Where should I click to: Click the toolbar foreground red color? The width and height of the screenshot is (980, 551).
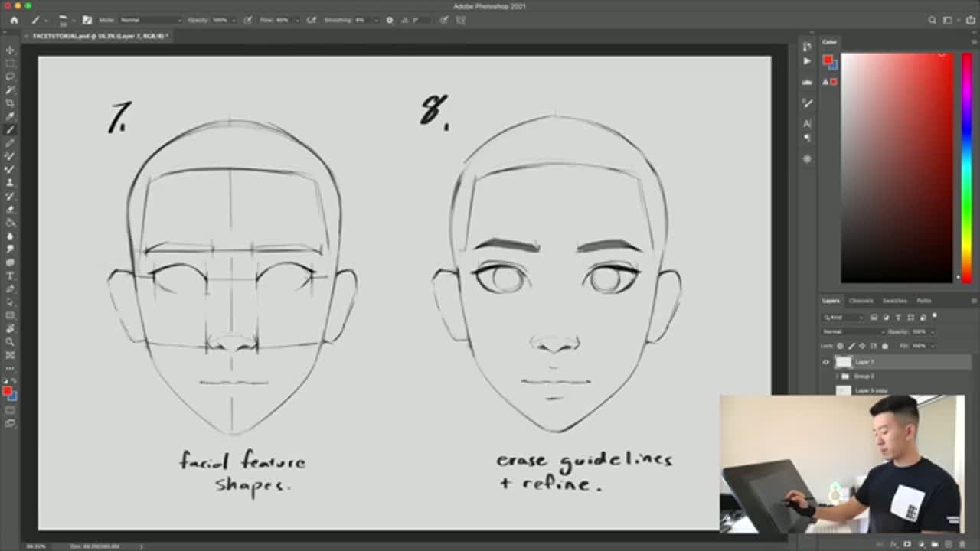tap(7, 391)
